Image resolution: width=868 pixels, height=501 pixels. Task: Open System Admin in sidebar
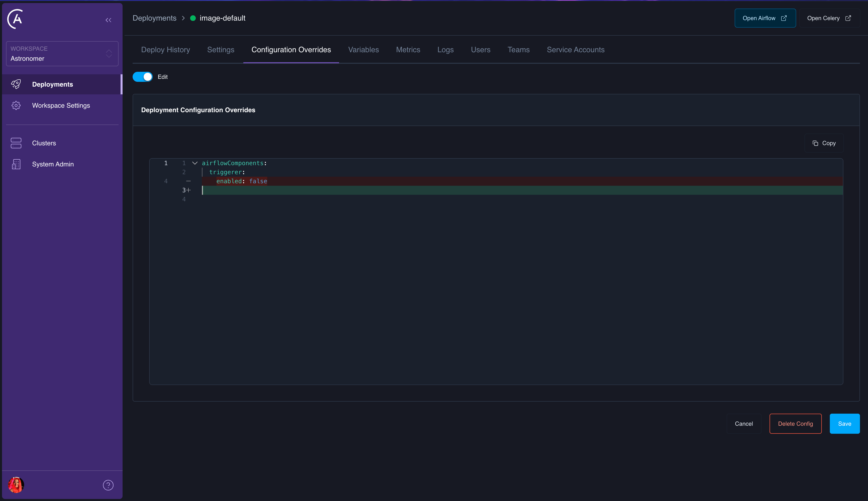[62, 164]
